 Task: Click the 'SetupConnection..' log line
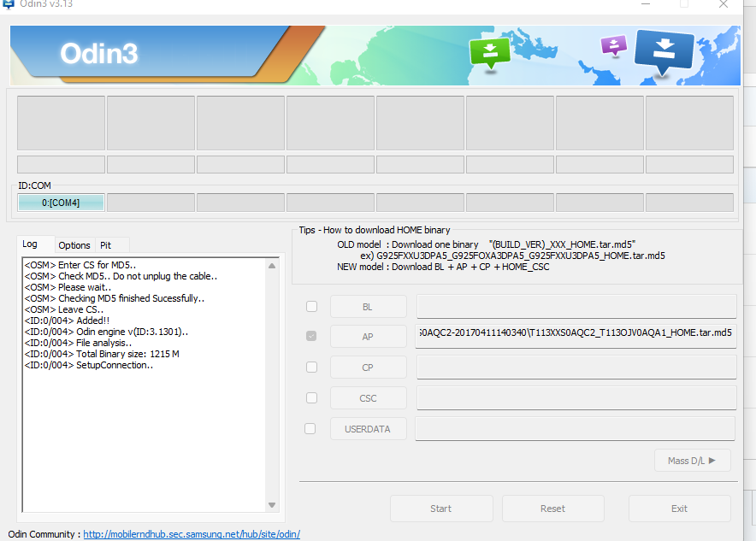pos(89,365)
